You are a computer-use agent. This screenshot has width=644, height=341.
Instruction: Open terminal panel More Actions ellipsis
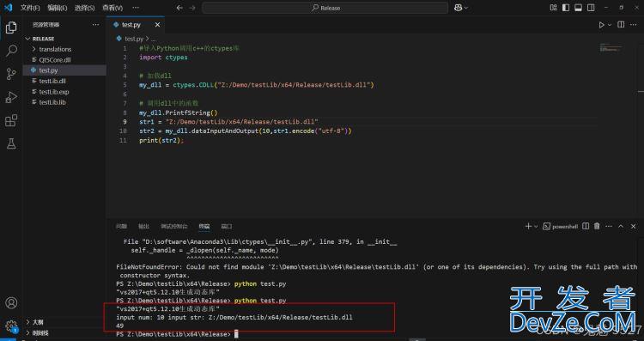coord(609,227)
